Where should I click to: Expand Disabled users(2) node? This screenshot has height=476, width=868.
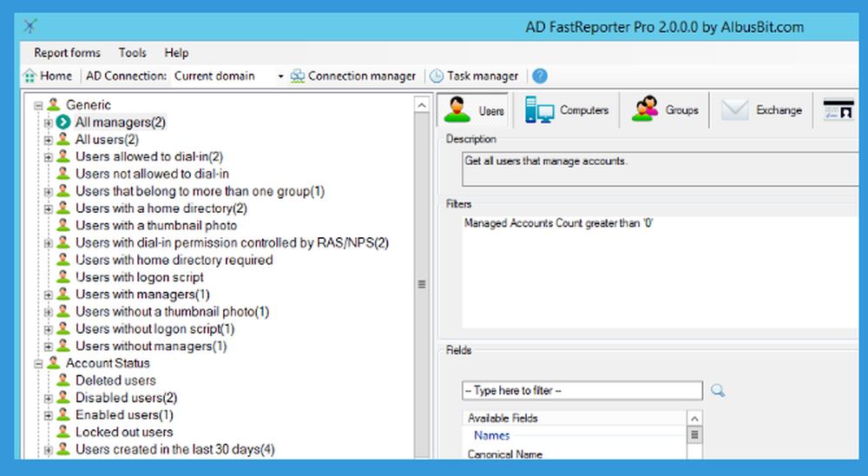point(48,398)
